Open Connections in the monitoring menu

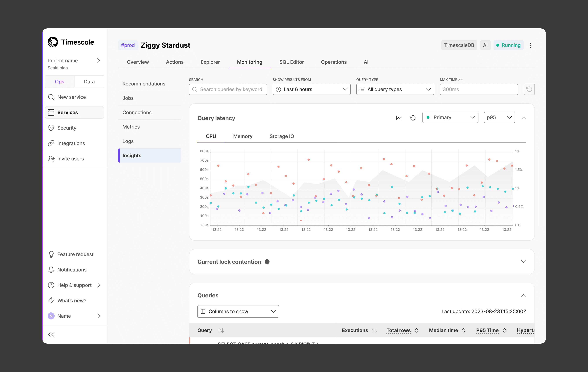click(x=149, y=112)
